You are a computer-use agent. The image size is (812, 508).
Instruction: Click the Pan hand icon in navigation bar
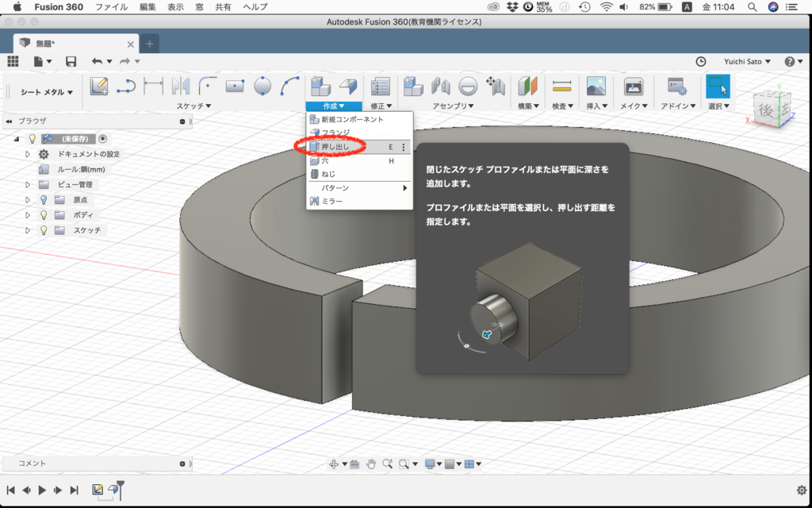tap(371, 464)
